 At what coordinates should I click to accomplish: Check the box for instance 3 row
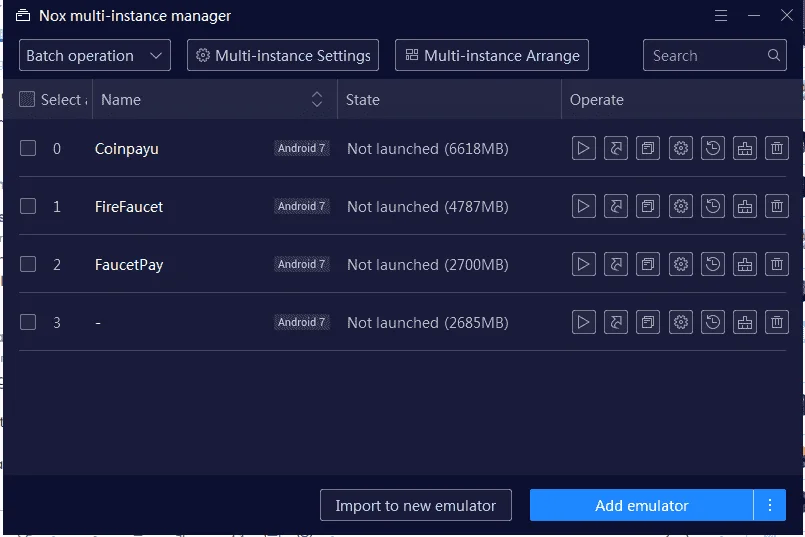(28, 322)
